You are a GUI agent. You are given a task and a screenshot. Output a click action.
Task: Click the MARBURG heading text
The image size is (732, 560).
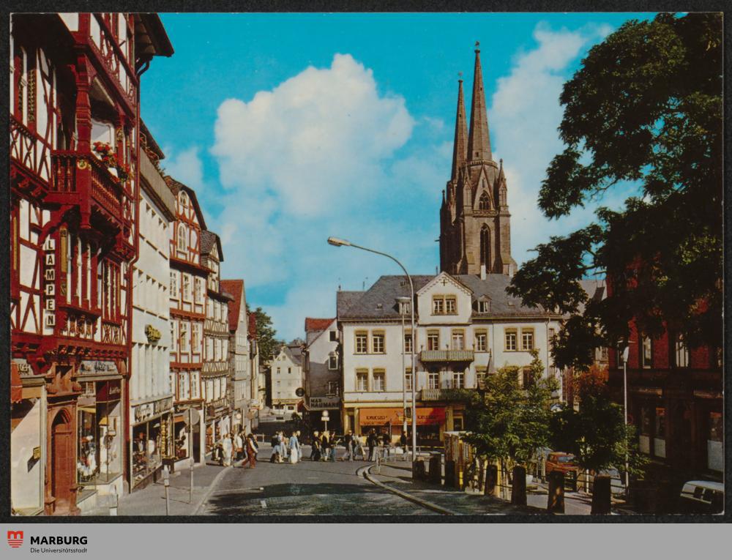click(x=59, y=540)
